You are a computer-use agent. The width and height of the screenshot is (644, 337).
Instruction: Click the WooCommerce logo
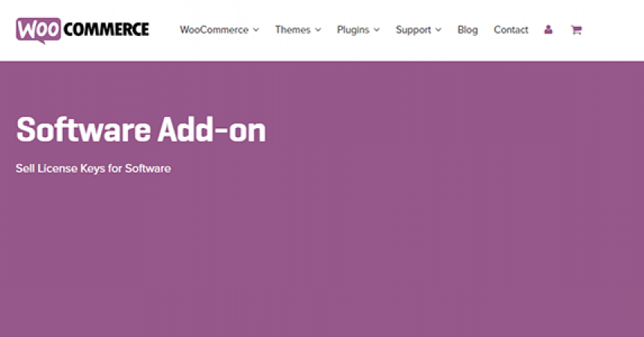[x=82, y=31]
